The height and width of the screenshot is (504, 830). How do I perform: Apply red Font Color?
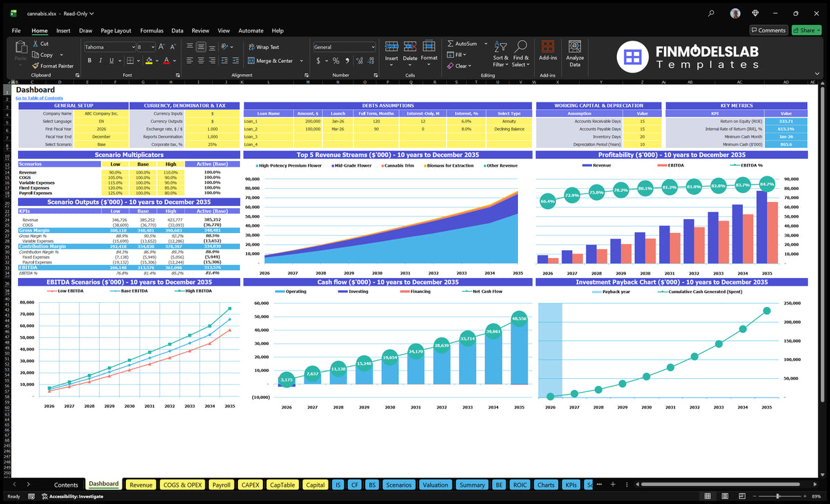165,61
